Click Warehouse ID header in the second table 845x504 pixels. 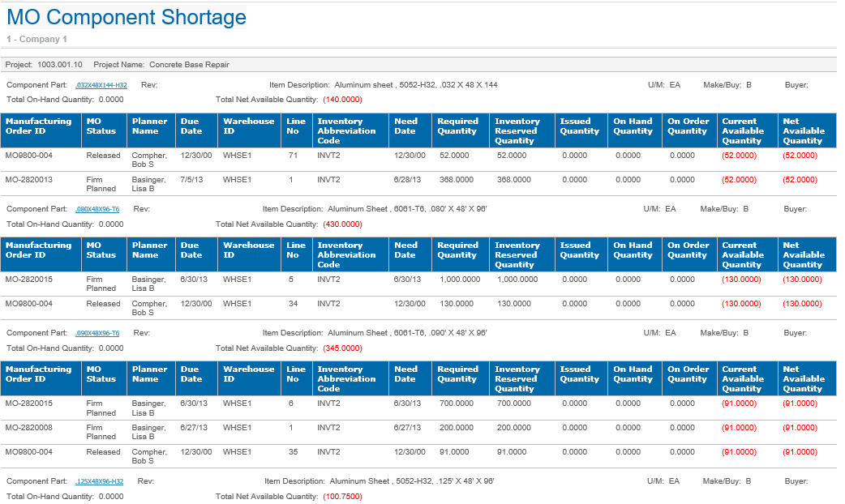click(x=248, y=250)
